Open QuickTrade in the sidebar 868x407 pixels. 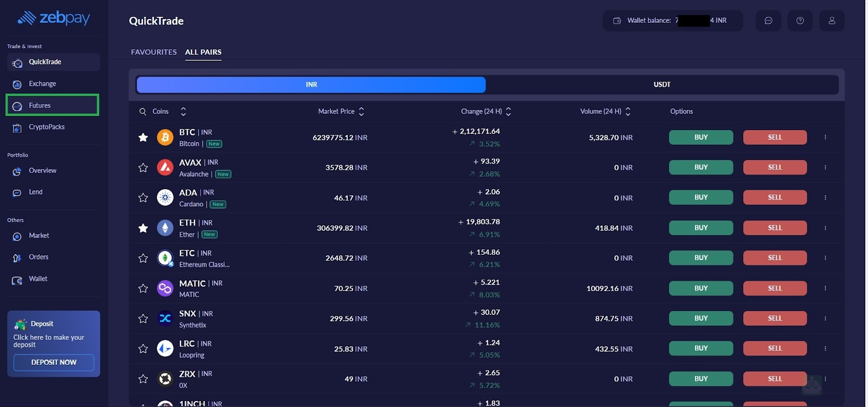[53, 62]
